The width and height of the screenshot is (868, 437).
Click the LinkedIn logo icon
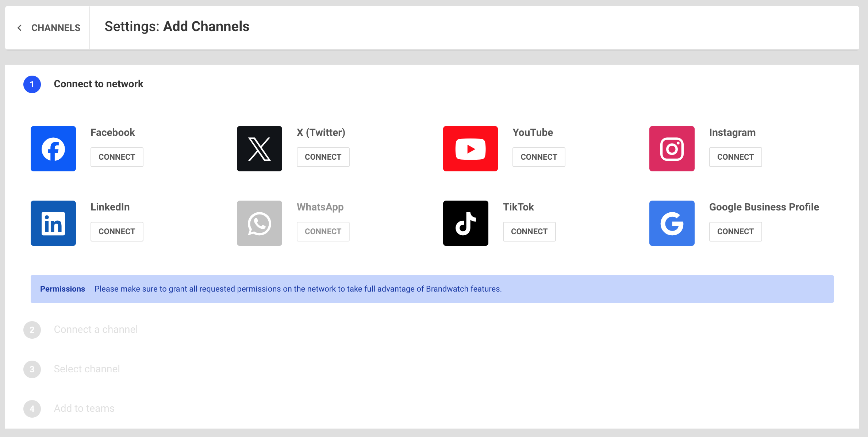pos(53,223)
